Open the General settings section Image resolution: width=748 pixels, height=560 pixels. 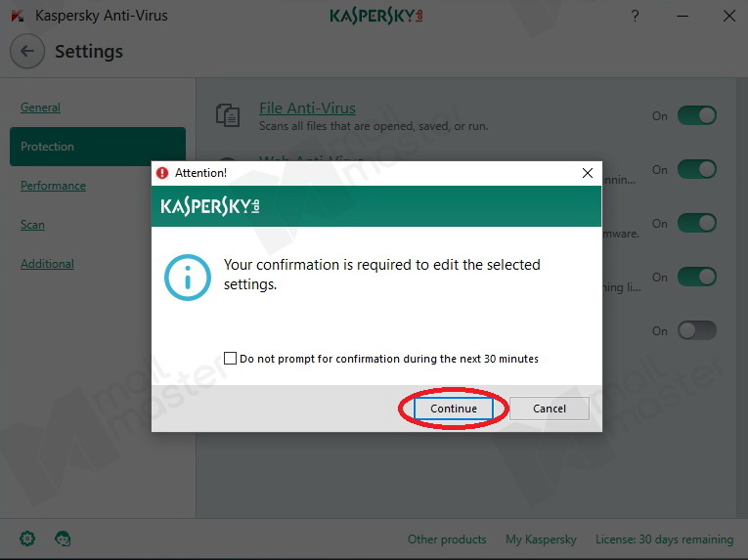pyautogui.click(x=40, y=108)
